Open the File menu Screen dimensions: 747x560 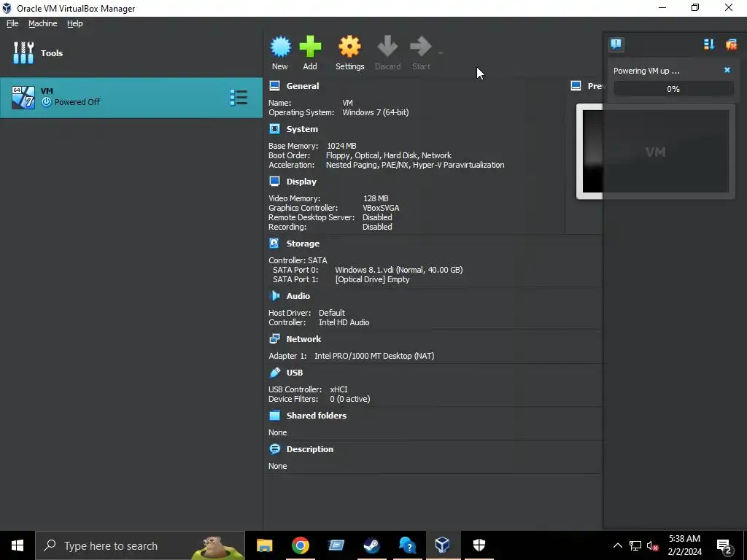click(x=12, y=23)
